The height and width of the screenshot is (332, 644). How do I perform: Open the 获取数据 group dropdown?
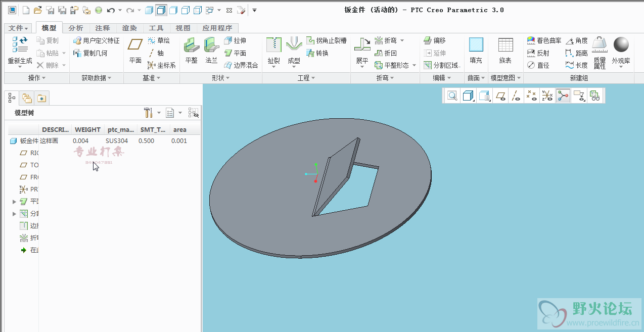click(96, 78)
